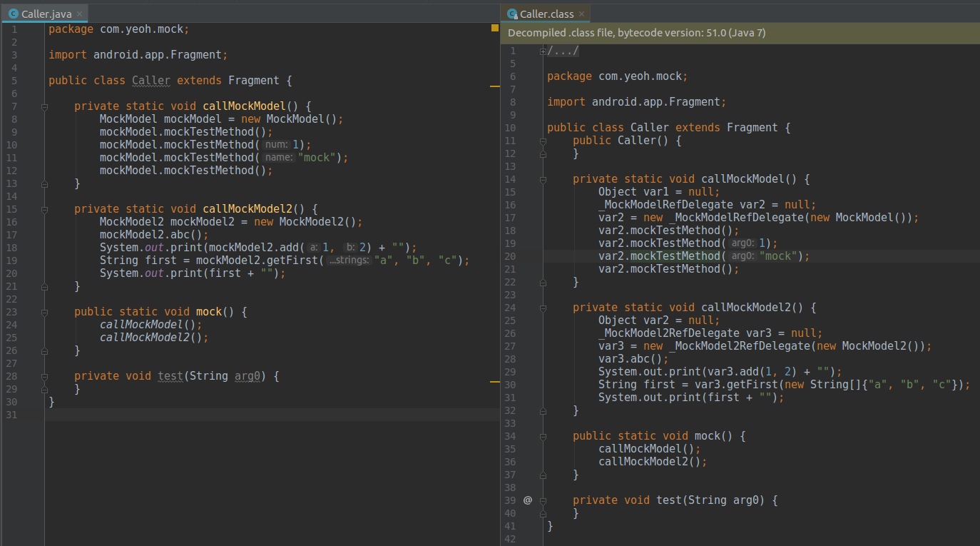Click the 'a:' parameter hint in add call
The image size is (980, 546).
point(313,248)
